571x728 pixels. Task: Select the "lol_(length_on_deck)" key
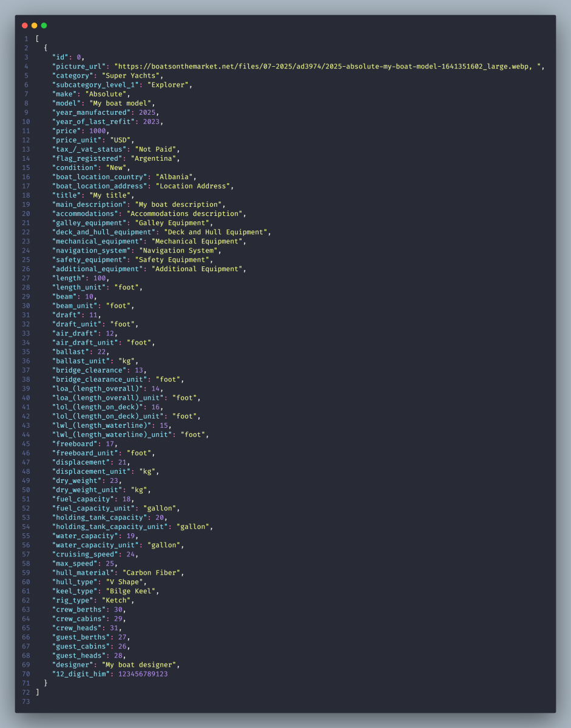click(x=98, y=406)
